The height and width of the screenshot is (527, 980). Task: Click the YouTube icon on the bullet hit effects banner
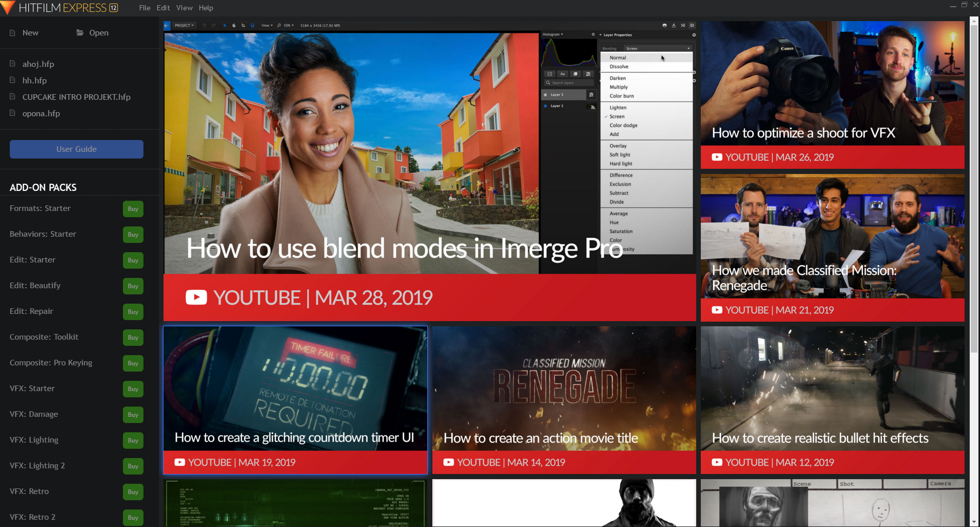coord(717,462)
